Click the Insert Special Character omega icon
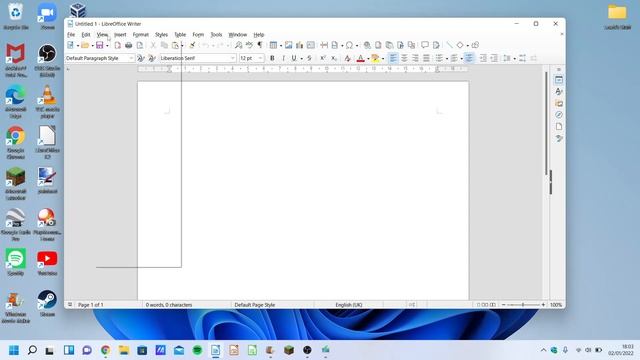This screenshot has height=360, width=640. pos(349,45)
